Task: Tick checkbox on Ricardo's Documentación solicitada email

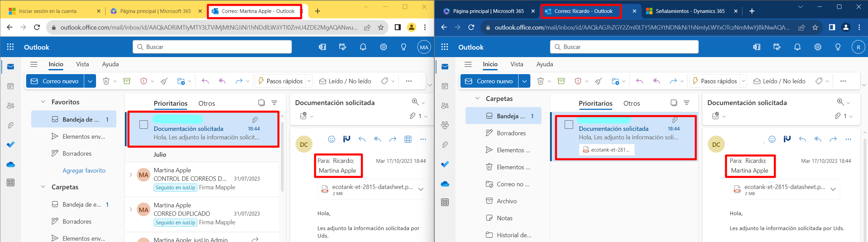Action: coord(569,125)
